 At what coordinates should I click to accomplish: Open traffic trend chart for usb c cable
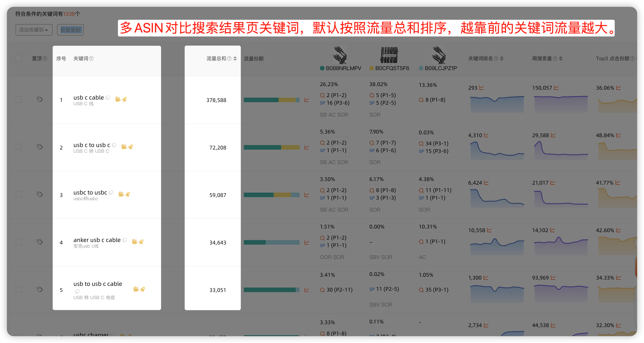(x=307, y=100)
